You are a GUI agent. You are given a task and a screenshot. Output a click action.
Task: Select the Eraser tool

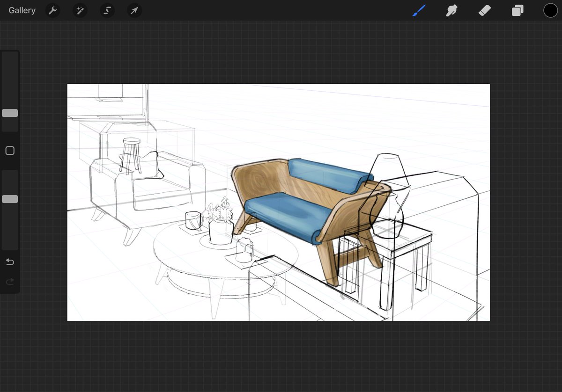click(485, 10)
